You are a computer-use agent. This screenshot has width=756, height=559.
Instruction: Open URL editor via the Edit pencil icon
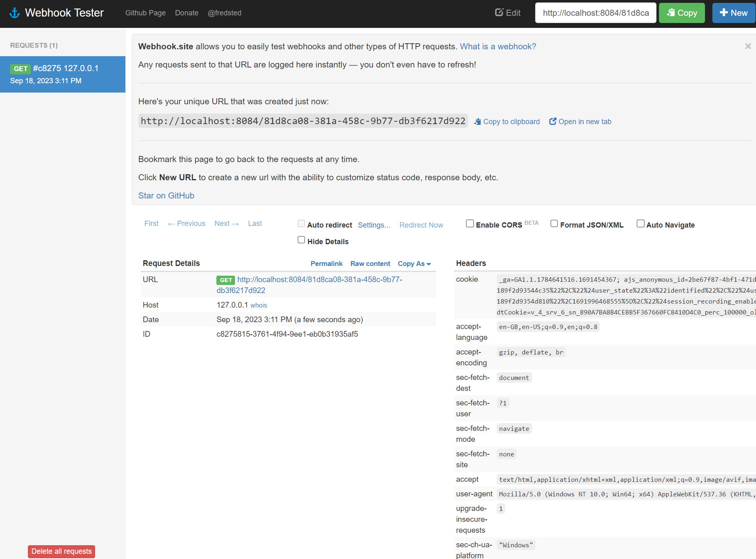coord(499,12)
